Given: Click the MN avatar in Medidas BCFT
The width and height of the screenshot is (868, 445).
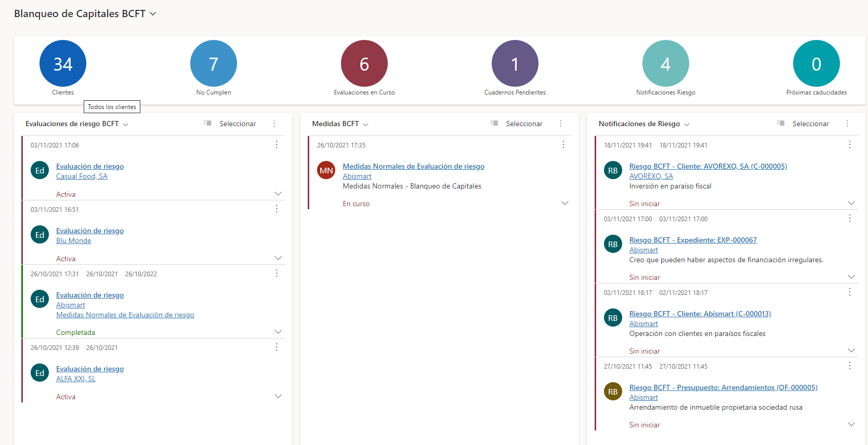Looking at the screenshot, I should point(326,170).
